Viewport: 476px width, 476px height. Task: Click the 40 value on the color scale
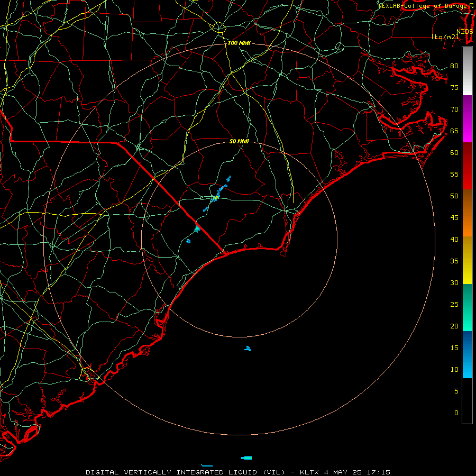click(454, 240)
